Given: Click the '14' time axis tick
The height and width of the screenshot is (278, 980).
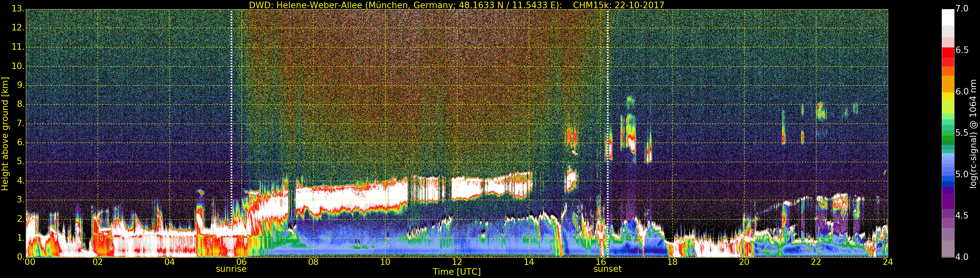Looking at the screenshot, I should click(529, 262).
